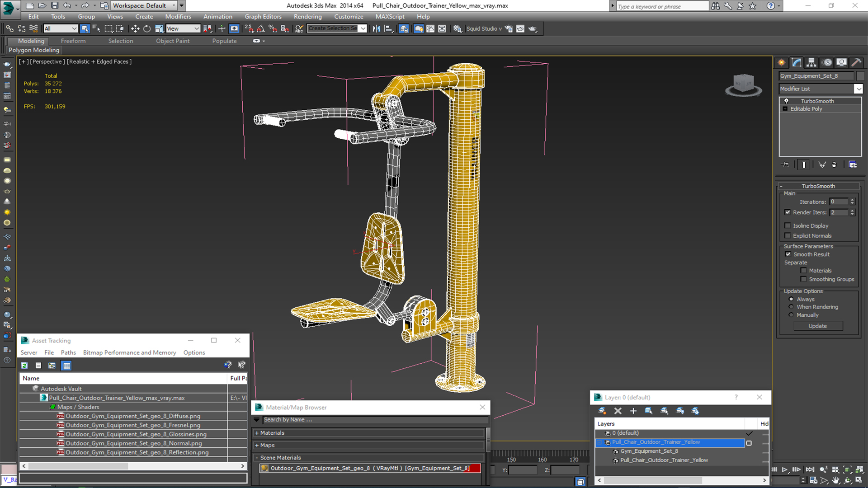Click the Polygon Modeling panel label
The width and height of the screenshot is (868, 488).
(x=34, y=50)
